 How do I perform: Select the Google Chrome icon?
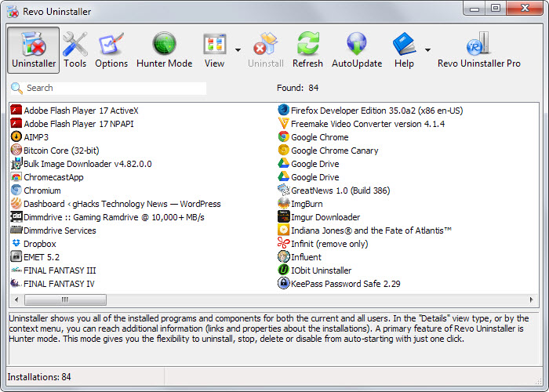(284, 137)
